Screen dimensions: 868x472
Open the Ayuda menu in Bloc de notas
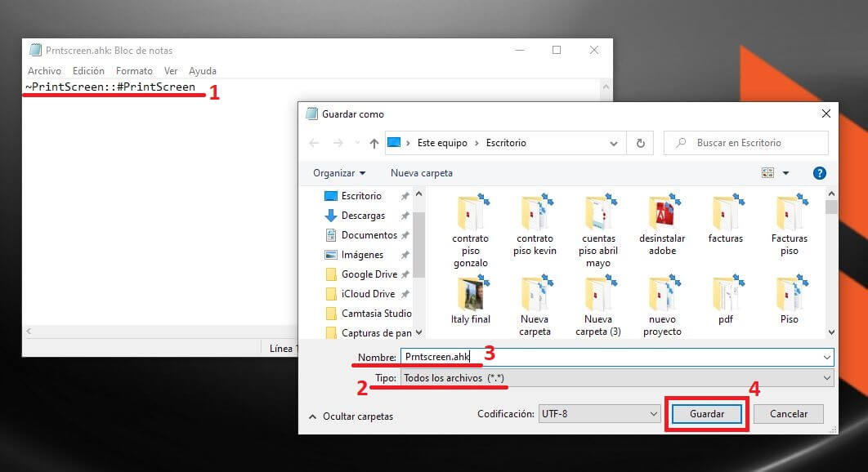(x=203, y=71)
